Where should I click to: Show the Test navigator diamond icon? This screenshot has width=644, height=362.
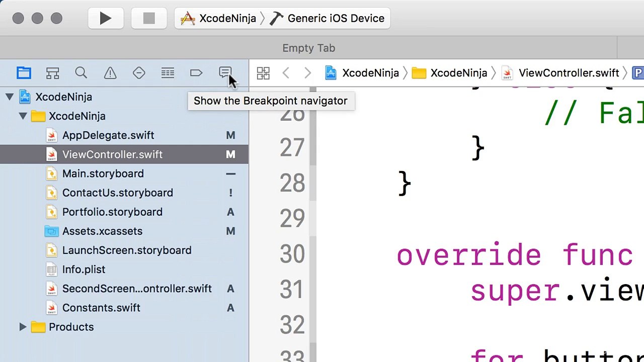[x=139, y=73]
